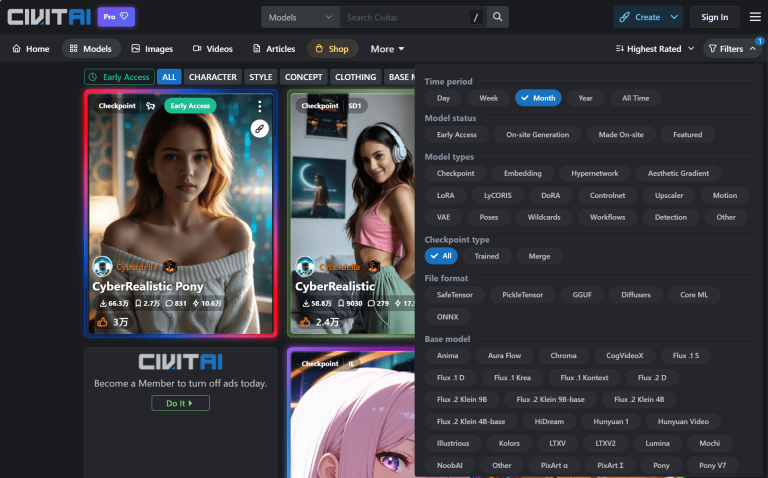Toggle the Featured model status filter
The image size is (768, 478).
[x=687, y=135]
